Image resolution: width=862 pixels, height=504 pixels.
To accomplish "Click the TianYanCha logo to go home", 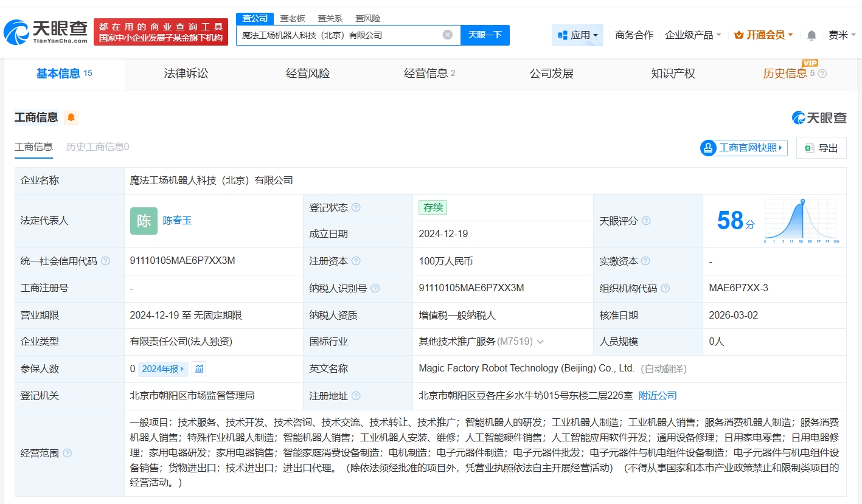I will (46, 32).
